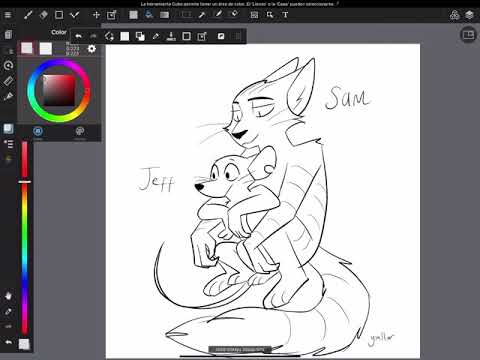This screenshot has height=360, width=480.
Task: Tap the empty-frame icon in floating toolbar
Action: pos(187,36)
